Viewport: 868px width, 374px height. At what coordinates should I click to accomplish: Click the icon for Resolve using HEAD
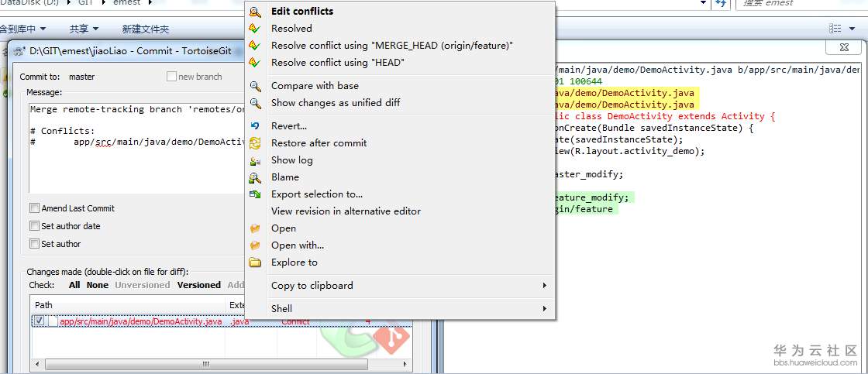point(255,63)
